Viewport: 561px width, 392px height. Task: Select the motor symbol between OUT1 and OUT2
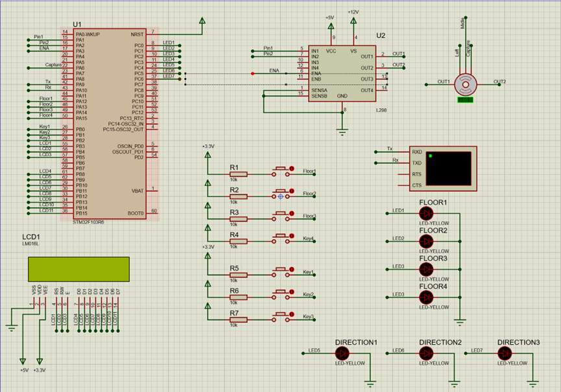pos(466,83)
